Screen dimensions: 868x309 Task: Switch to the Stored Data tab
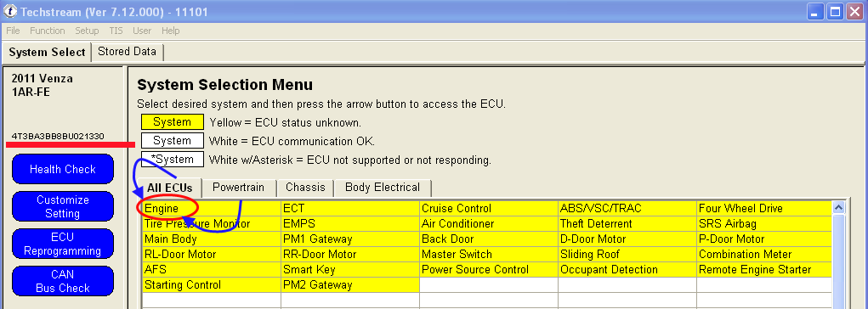click(x=128, y=52)
